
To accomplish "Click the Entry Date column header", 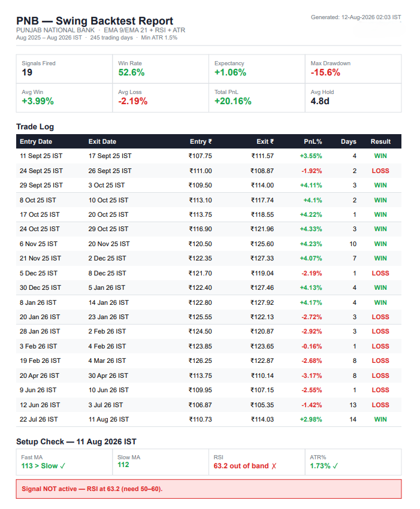I will click(36, 141).
